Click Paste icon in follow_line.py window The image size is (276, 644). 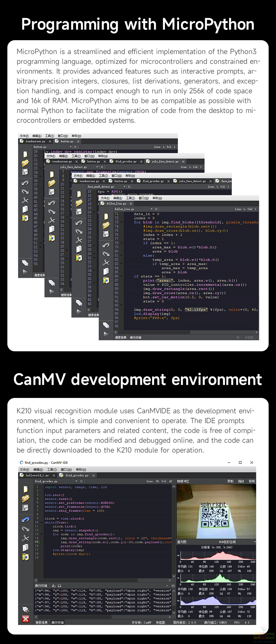pyautogui.click(x=106, y=280)
